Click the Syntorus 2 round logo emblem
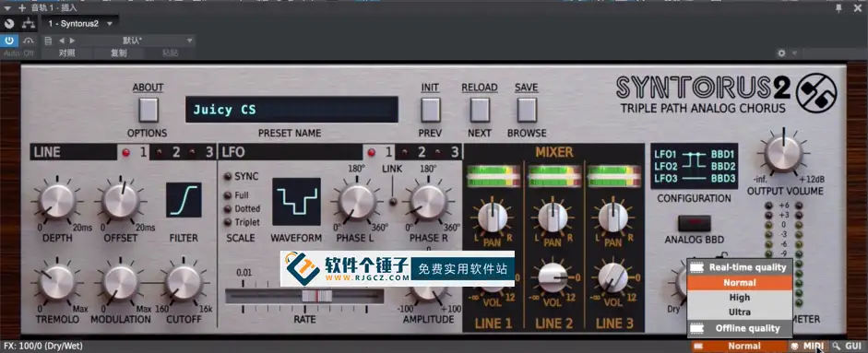The width and height of the screenshot is (868, 353). point(816,92)
